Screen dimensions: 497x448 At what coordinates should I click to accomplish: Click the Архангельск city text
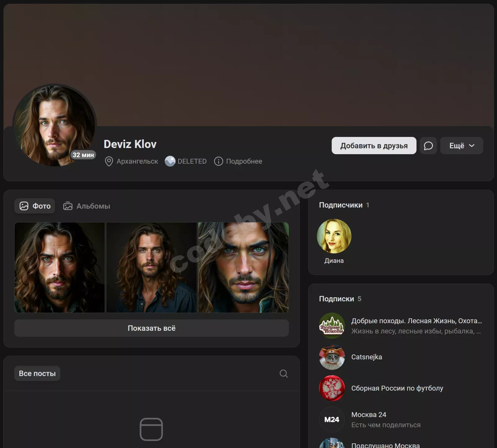pos(137,161)
